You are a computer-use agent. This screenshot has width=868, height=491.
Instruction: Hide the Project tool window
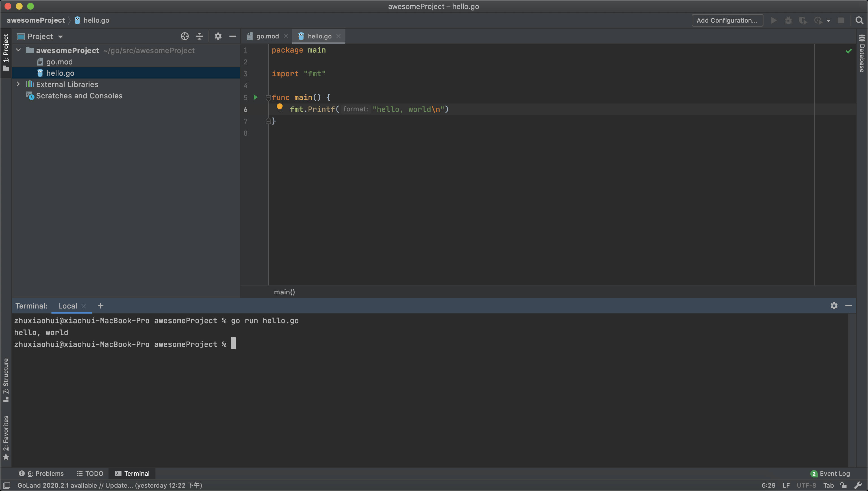(233, 36)
